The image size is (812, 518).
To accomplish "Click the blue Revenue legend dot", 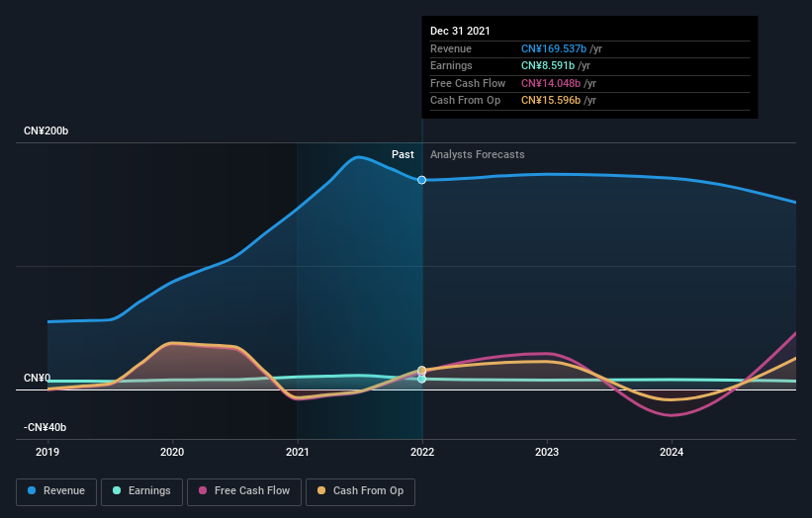I will [32, 490].
